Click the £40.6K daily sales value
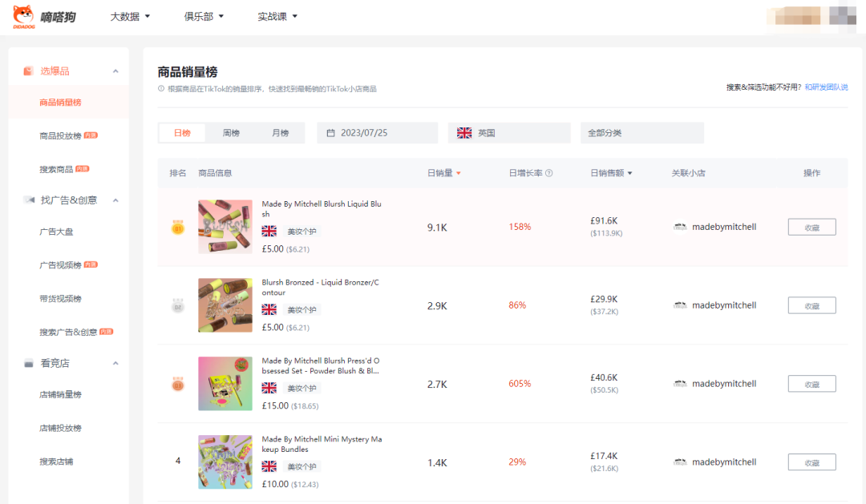Screen dimensions: 866x504 coord(604,377)
